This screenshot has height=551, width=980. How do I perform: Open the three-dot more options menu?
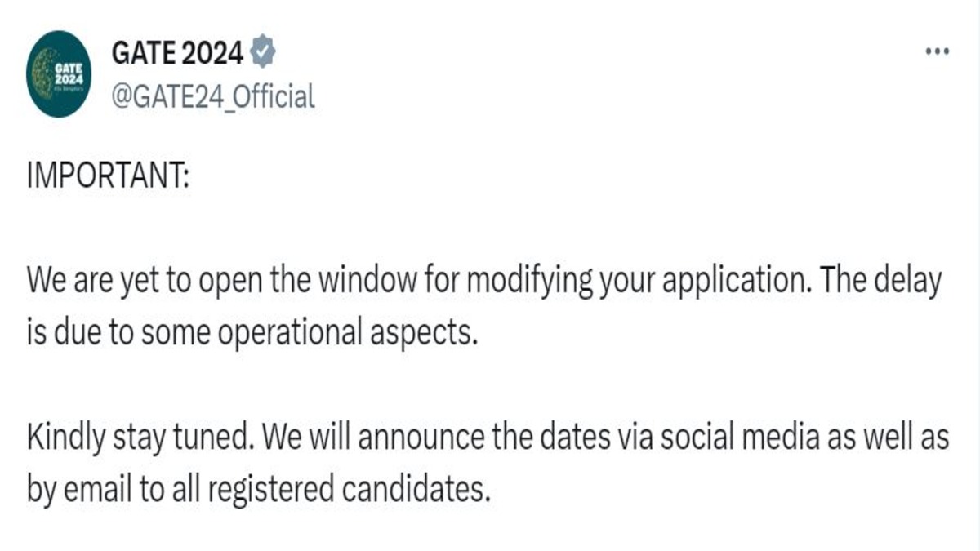[x=937, y=51]
